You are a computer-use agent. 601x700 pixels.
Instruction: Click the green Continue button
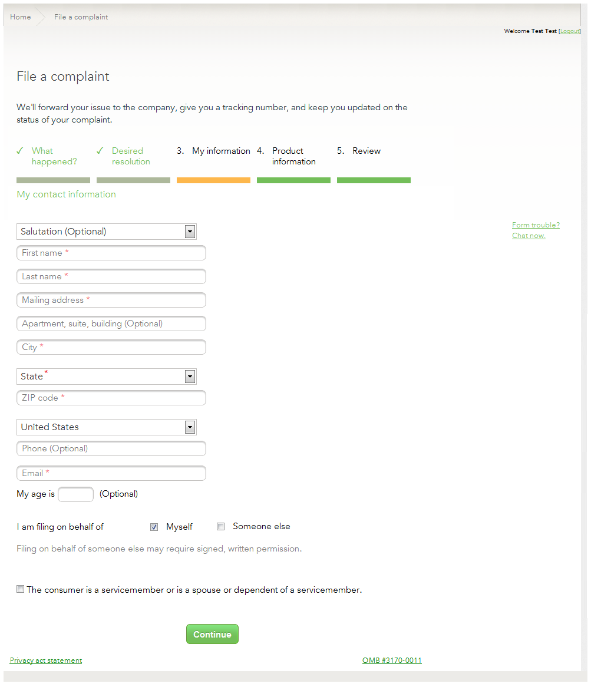212,634
